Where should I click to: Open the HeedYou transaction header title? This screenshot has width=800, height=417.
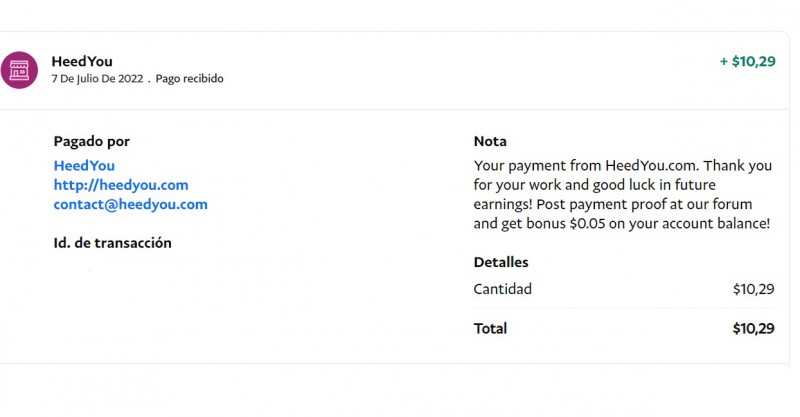click(x=82, y=62)
